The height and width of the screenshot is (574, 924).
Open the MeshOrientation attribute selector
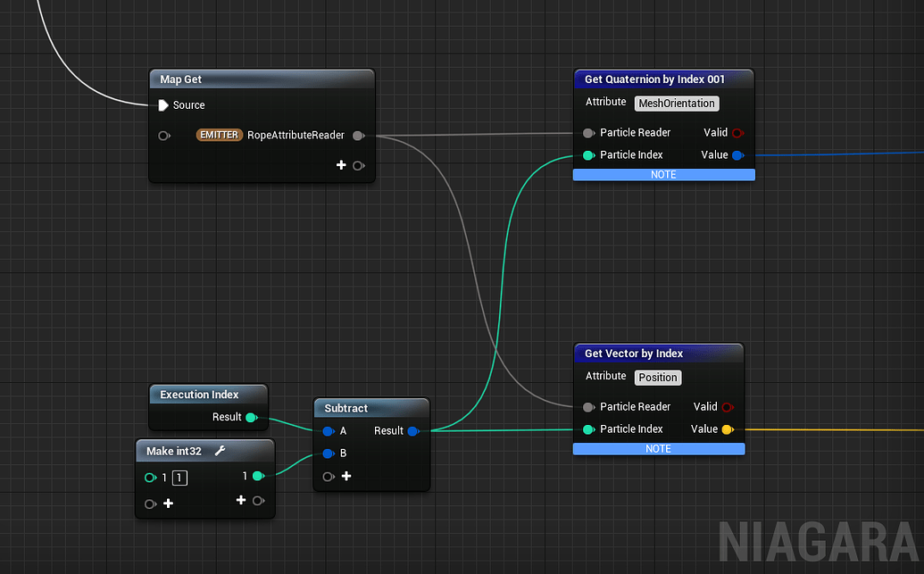pyautogui.click(x=676, y=103)
